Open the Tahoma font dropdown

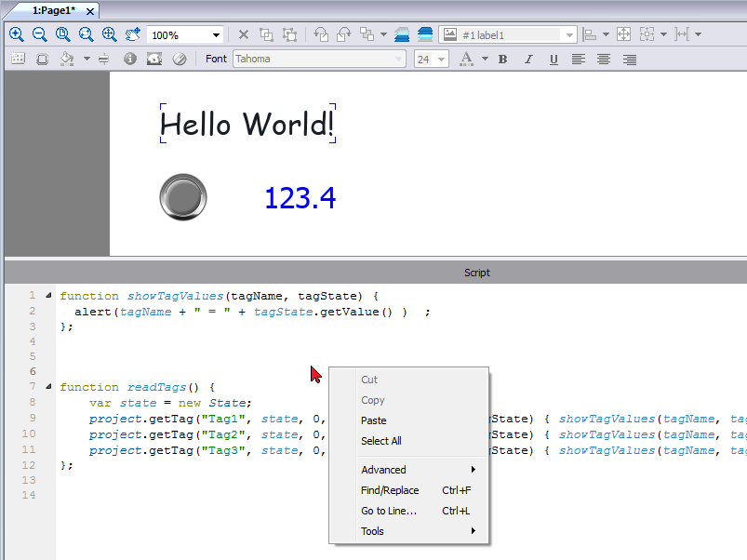point(399,59)
